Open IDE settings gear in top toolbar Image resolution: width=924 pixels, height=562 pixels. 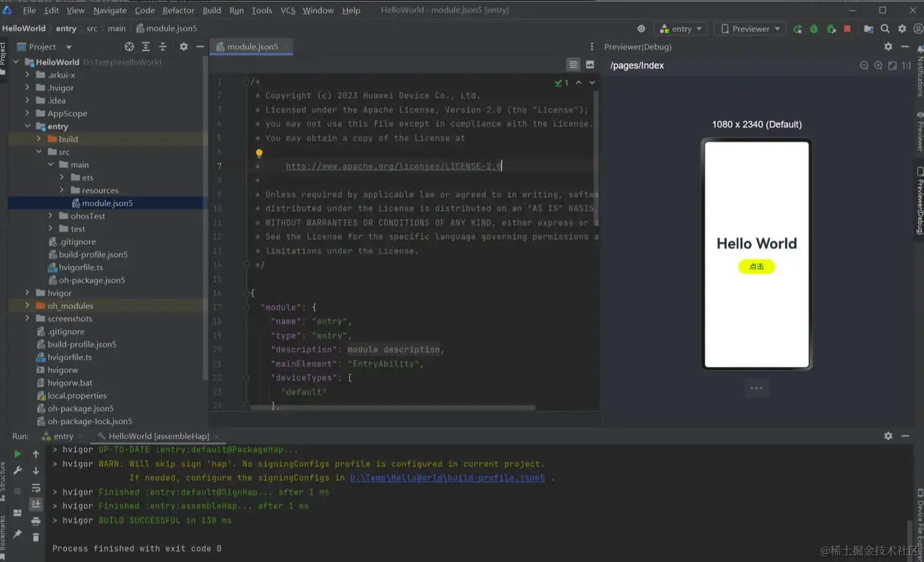[x=902, y=28]
